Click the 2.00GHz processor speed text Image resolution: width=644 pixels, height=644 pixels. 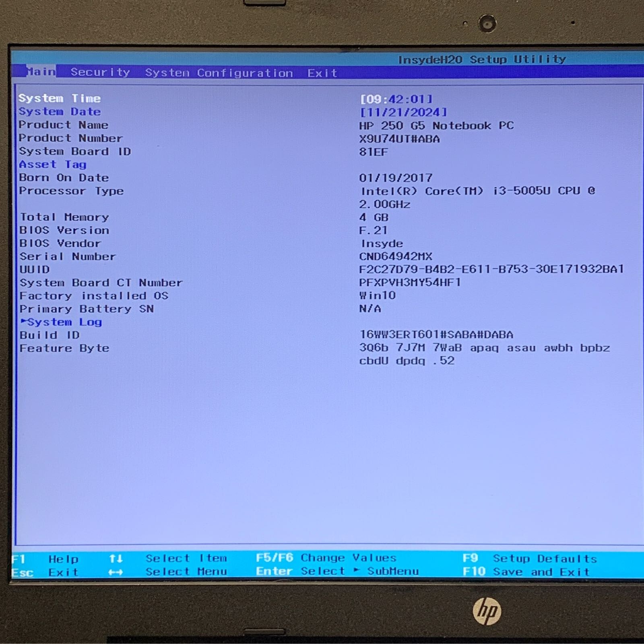385,204
